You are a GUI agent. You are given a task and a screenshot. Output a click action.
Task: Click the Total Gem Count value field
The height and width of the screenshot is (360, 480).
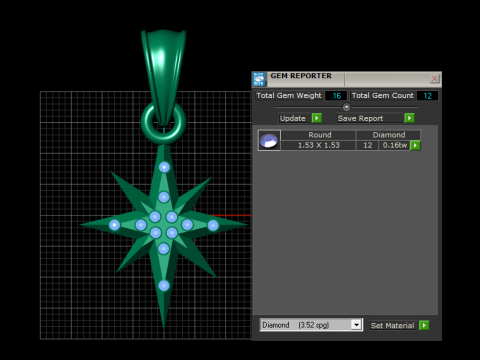point(427,96)
